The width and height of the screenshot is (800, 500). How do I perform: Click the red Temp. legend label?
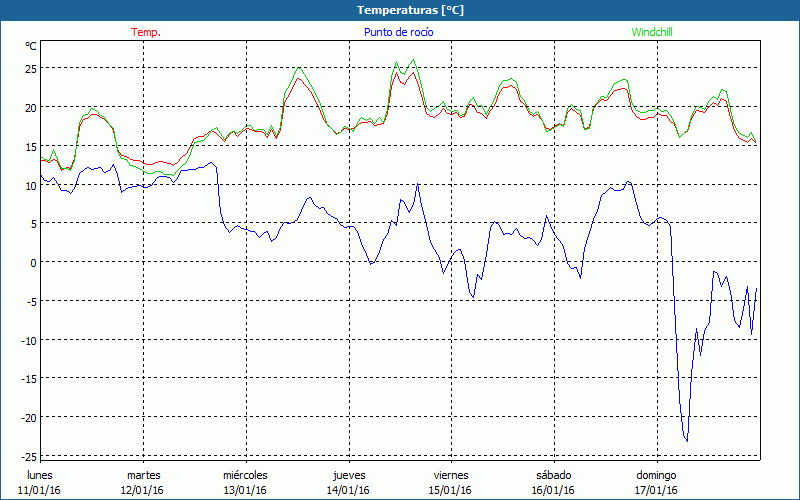[x=146, y=32]
